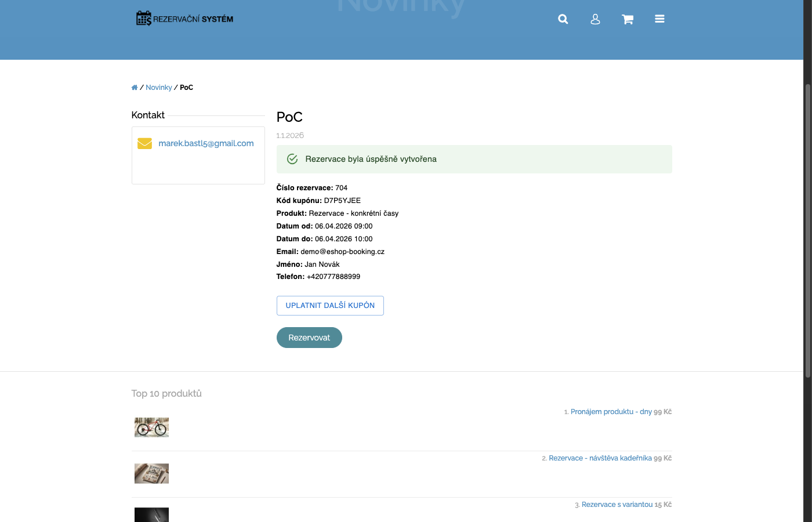Click the PoC breadcrumb item
This screenshot has height=522, width=812.
tap(186, 88)
